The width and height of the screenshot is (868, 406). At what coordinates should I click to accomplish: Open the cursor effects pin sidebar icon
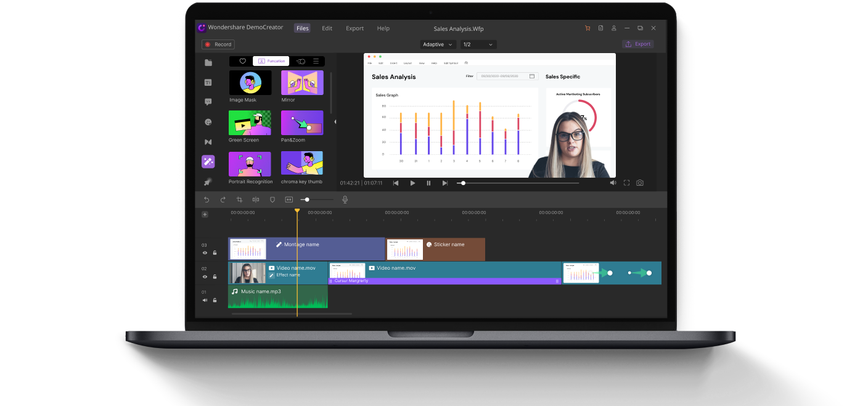coord(208,181)
